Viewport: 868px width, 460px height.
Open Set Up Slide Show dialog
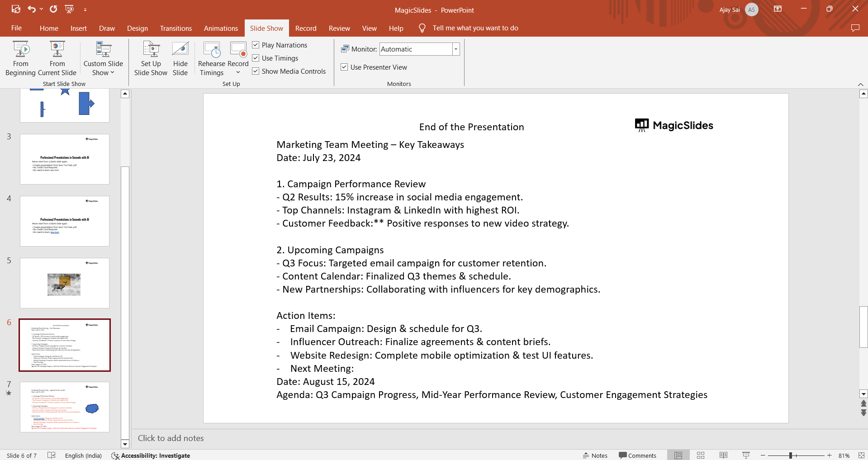pyautogui.click(x=151, y=58)
